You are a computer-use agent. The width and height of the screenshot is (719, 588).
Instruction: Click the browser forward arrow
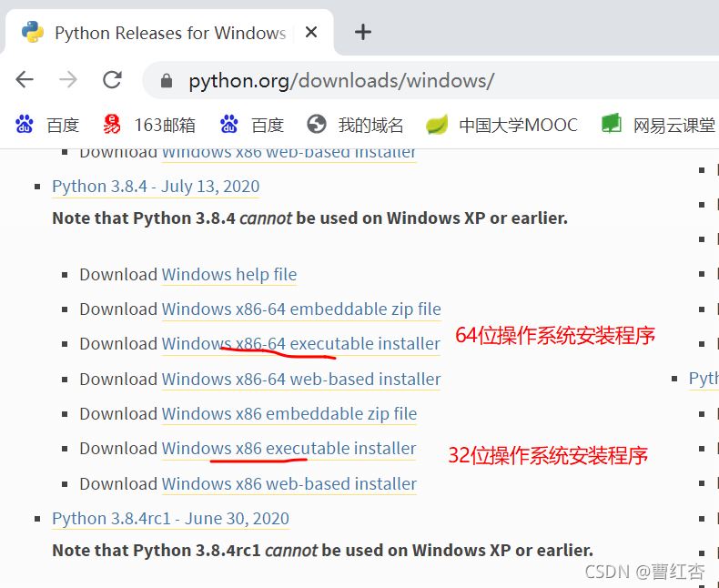click(x=68, y=79)
